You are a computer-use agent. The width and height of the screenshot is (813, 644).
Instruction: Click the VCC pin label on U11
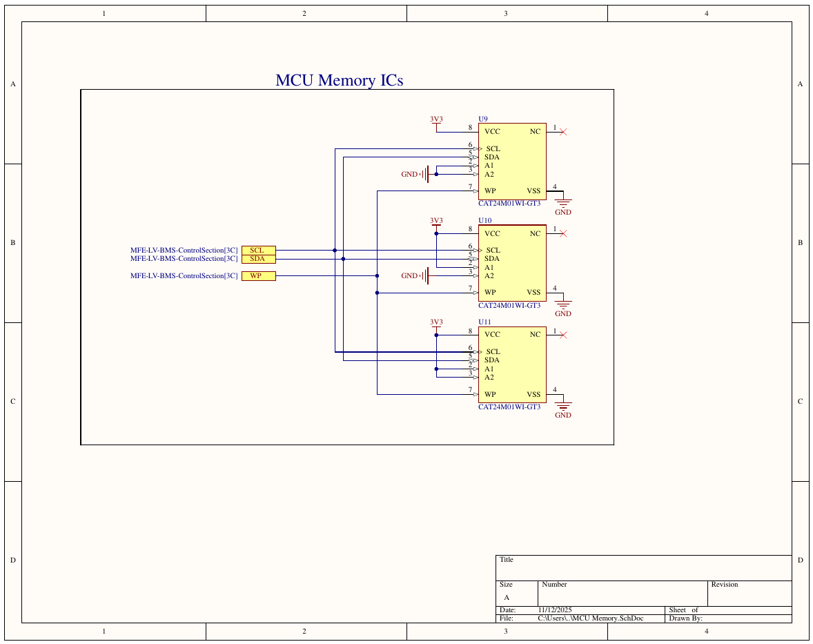point(492,335)
